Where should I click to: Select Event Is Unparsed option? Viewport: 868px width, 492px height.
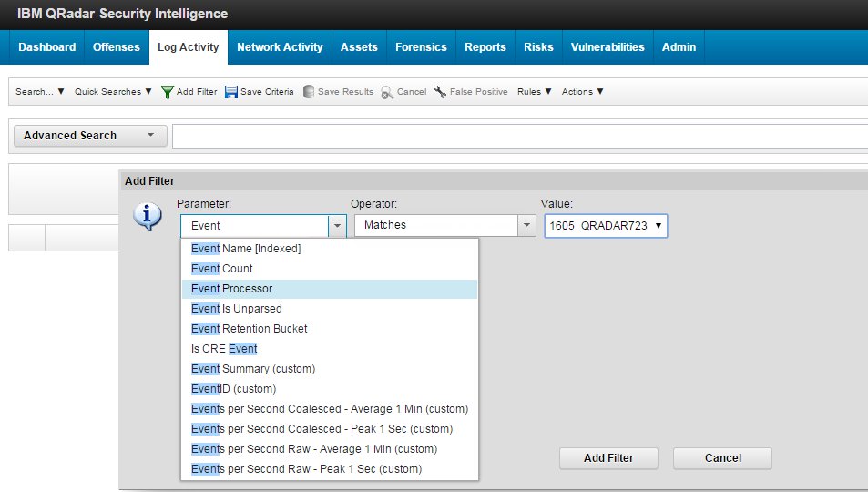pyautogui.click(x=330, y=309)
